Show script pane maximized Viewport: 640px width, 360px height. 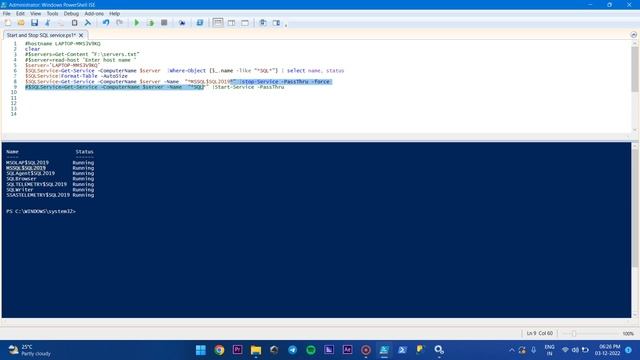(245, 23)
